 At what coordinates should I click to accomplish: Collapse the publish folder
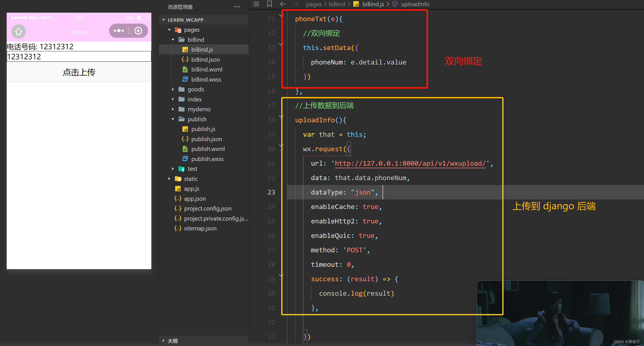(x=173, y=119)
